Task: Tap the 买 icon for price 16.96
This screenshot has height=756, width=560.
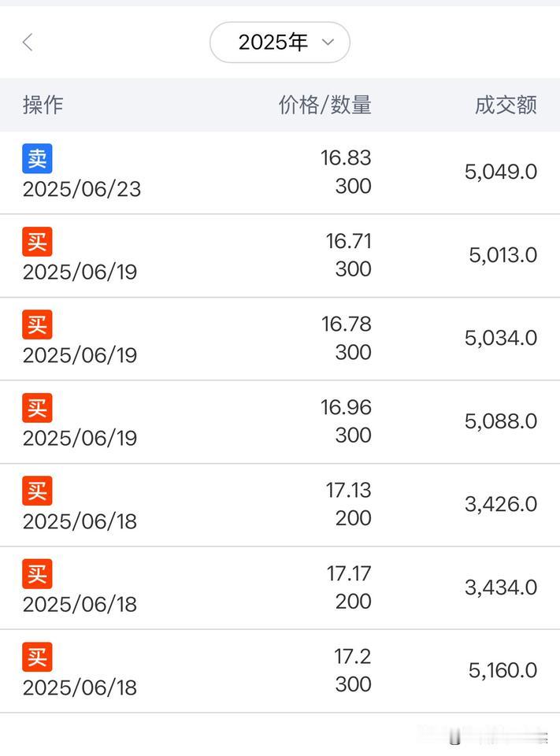Action: [37, 408]
